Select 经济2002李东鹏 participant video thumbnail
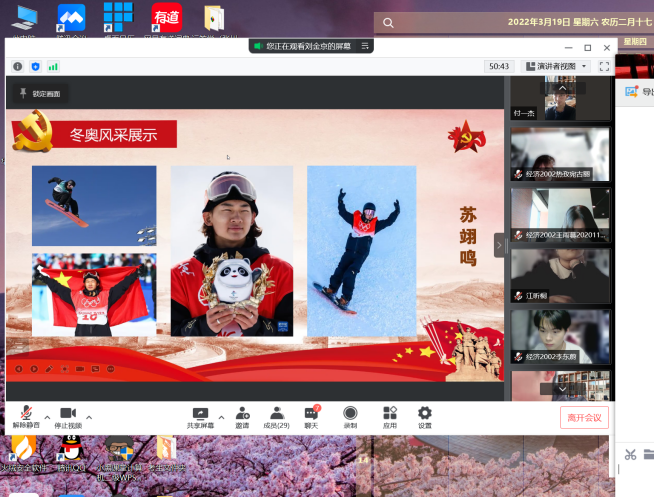The image size is (654, 497). pyautogui.click(x=560, y=335)
